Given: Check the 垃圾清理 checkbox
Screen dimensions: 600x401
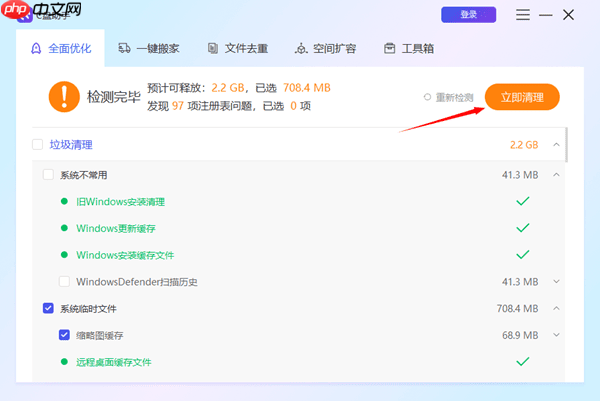Looking at the screenshot, I should click(x=38, y=145).
